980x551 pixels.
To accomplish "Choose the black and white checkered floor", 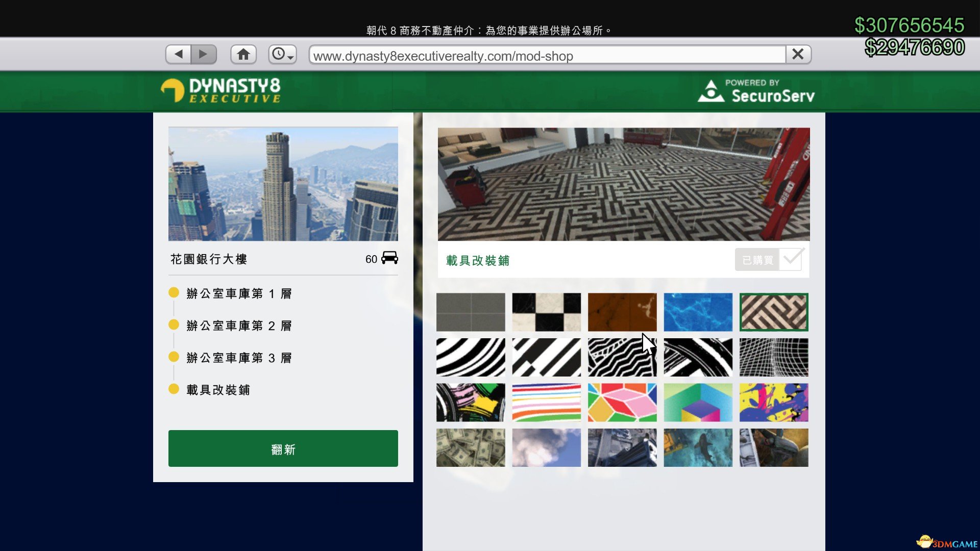I will (x=547, y=312).
